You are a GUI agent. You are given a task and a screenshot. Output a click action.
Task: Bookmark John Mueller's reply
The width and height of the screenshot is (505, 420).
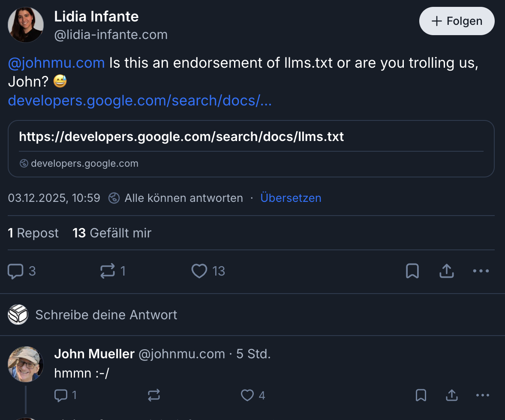click(x=421, y=395)
